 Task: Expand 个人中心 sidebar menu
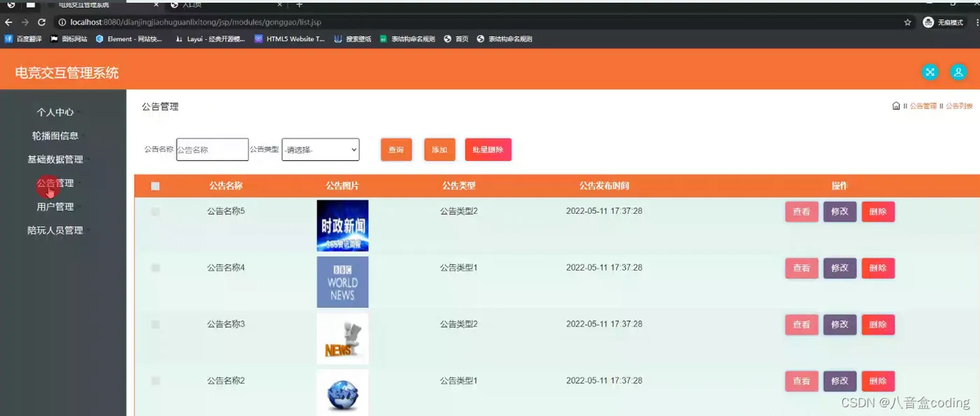(x=55, y=112)
